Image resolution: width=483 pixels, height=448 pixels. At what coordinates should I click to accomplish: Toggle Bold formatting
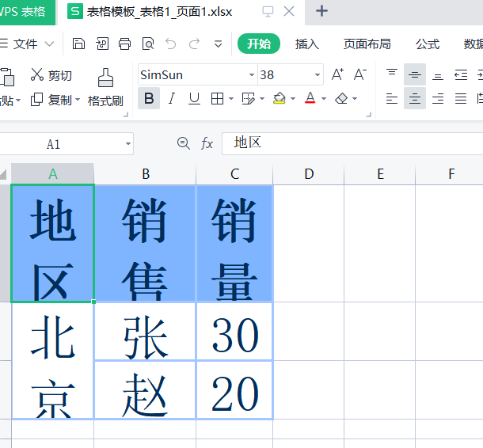point(149,99)
